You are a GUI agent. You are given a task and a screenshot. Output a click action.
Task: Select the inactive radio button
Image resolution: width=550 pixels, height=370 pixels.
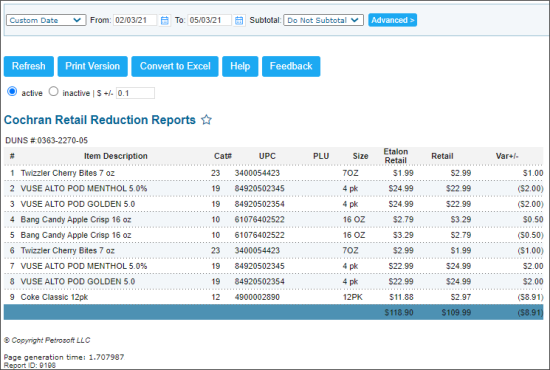tap(53, 92)
